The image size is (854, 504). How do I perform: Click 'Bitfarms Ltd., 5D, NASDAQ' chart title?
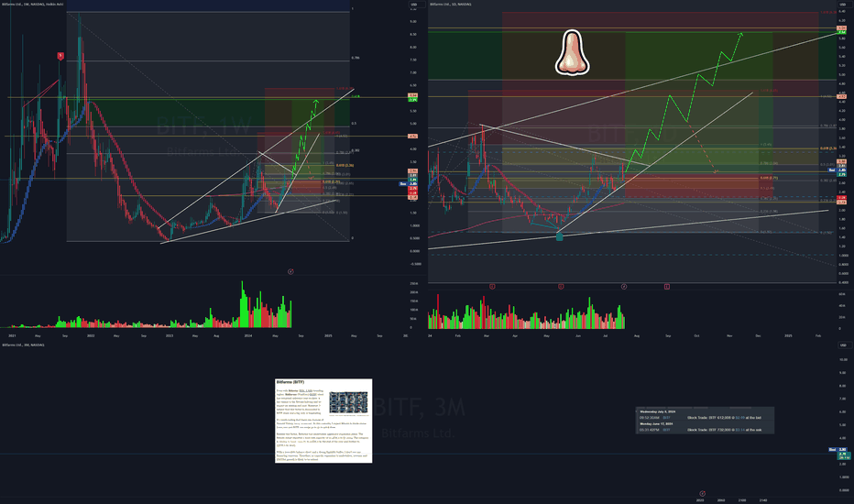tap(451, 5)
